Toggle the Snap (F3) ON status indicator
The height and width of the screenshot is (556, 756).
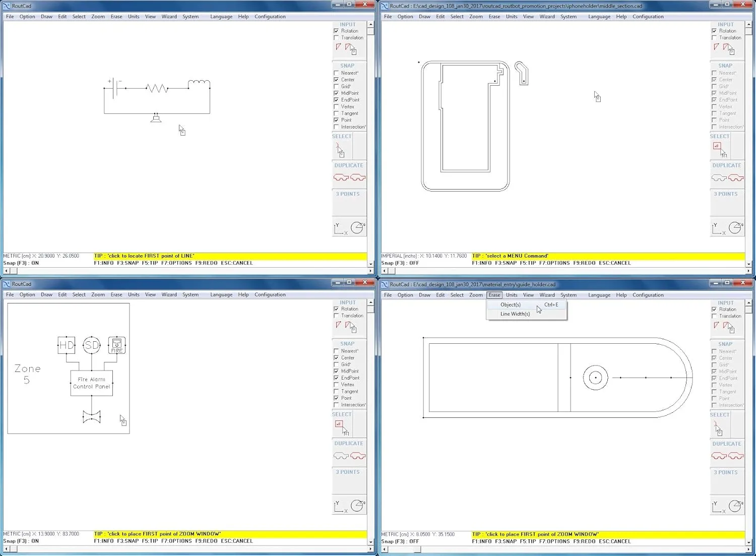pyautogui.click(x=21, y=263)
